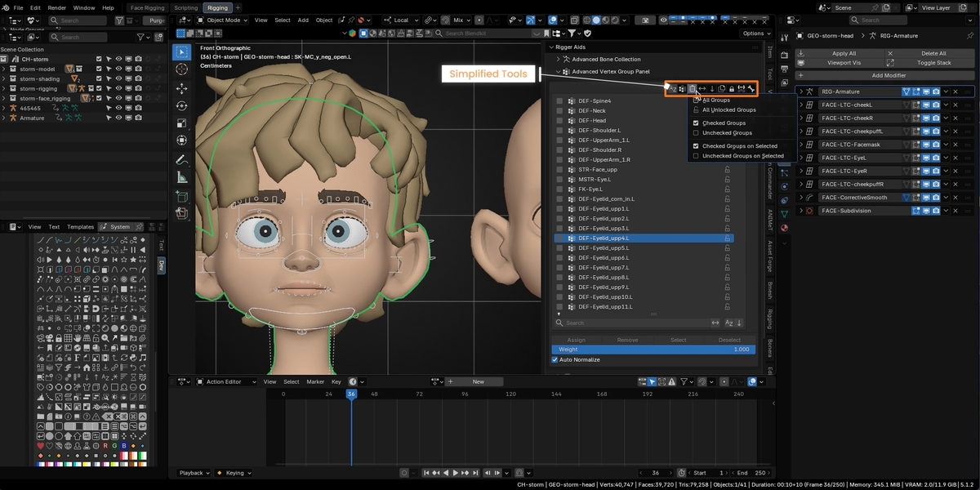Click the Apply All button

[x=842, y=53]
